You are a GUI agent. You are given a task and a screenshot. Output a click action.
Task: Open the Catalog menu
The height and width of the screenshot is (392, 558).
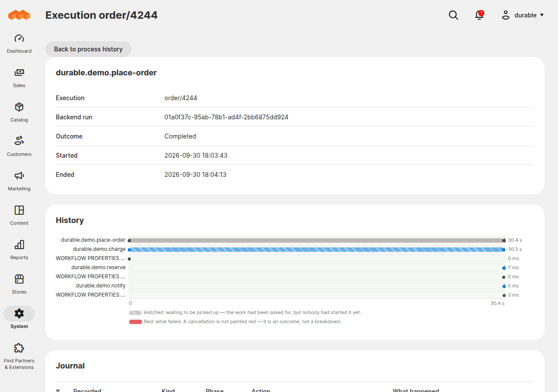(19, 112)
